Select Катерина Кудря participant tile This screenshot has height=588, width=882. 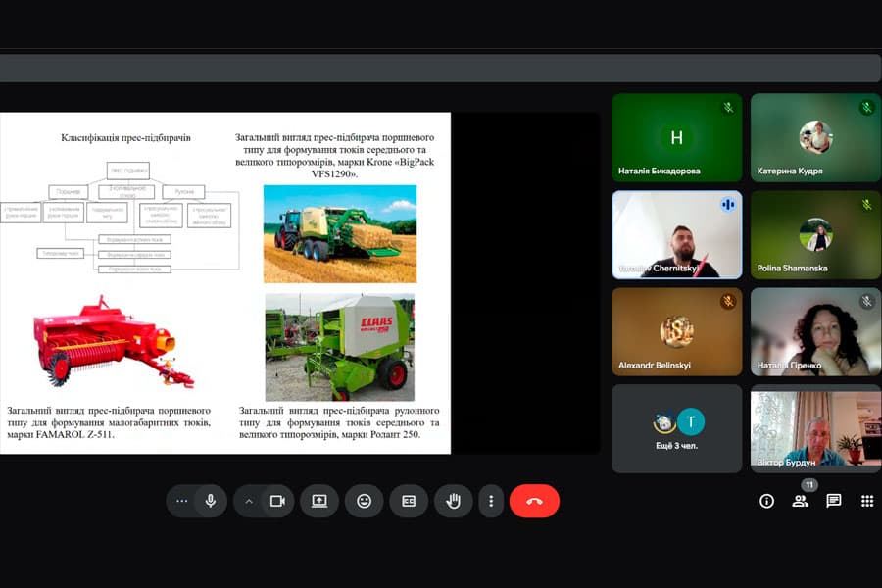point(815,137)
